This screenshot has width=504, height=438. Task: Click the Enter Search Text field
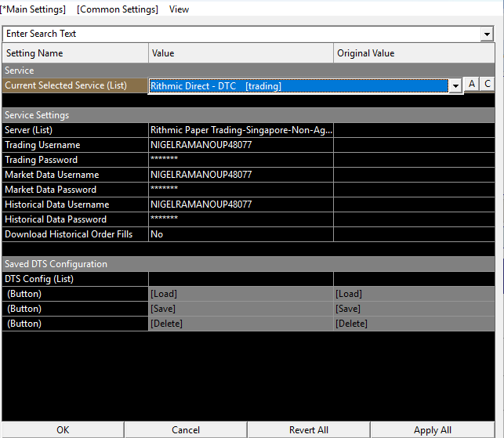pos(241,34)
